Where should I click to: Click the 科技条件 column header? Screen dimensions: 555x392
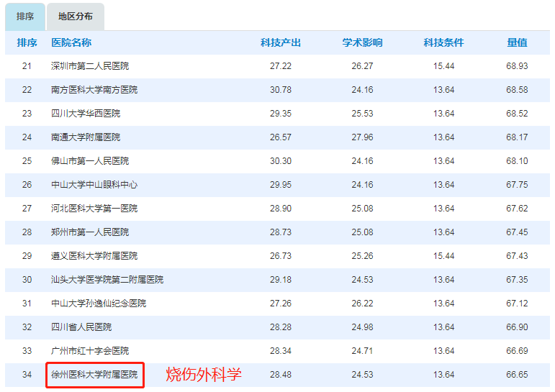(x=443, y=43)
